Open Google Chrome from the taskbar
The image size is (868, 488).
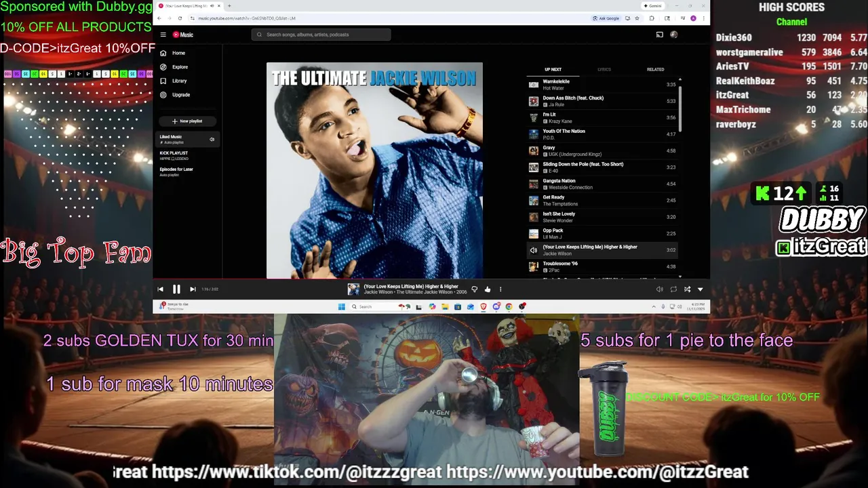[x=509, y=306]
